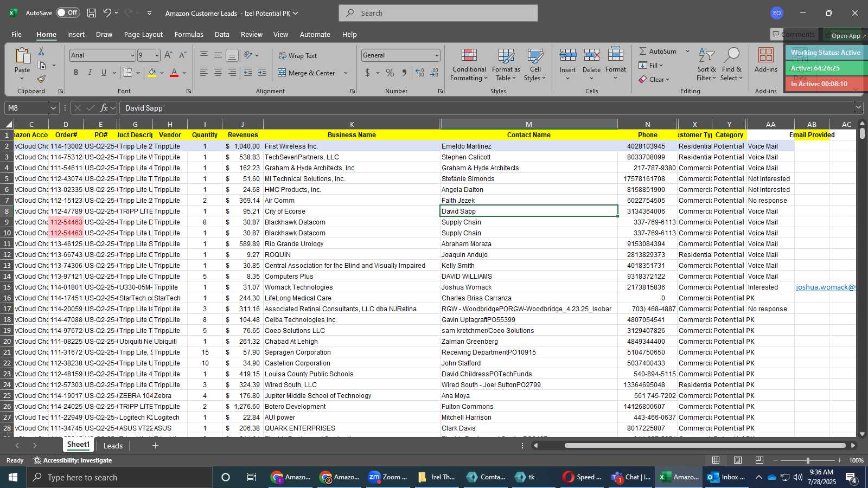Screen dimensions: 868x488
Task: Open the Find & Select menu
Action: [x=732, y=65]
